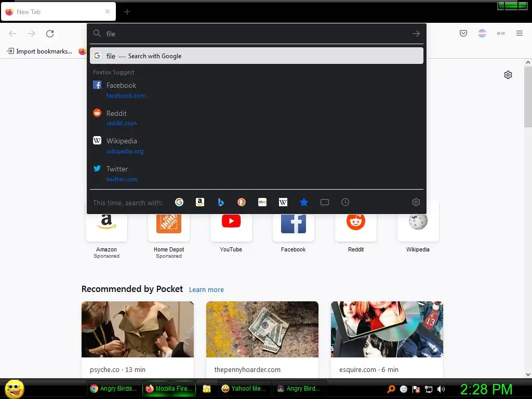Go forward to the next page
The height and width of the screenshot is (399, 532).
tap(31, 34)
